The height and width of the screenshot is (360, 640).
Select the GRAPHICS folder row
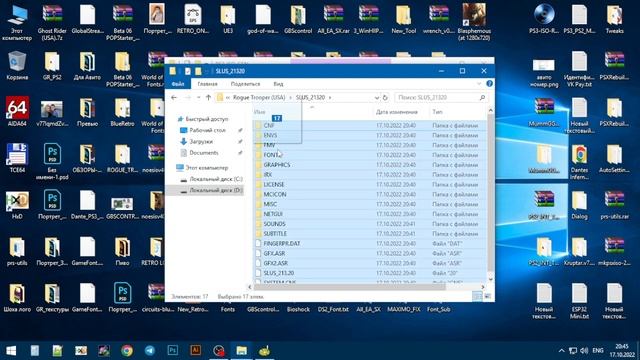pos(370,165)
